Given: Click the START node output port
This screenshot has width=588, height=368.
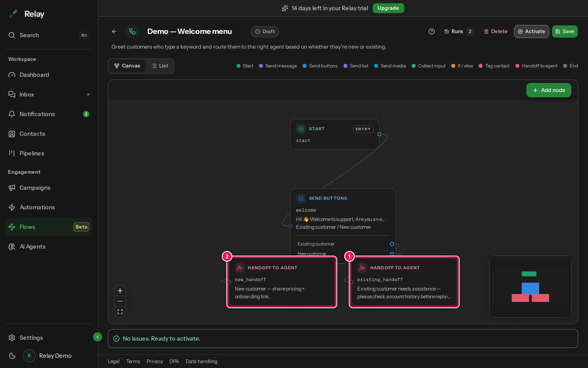Looking at the screenshot, I should (x=379, y=134).
